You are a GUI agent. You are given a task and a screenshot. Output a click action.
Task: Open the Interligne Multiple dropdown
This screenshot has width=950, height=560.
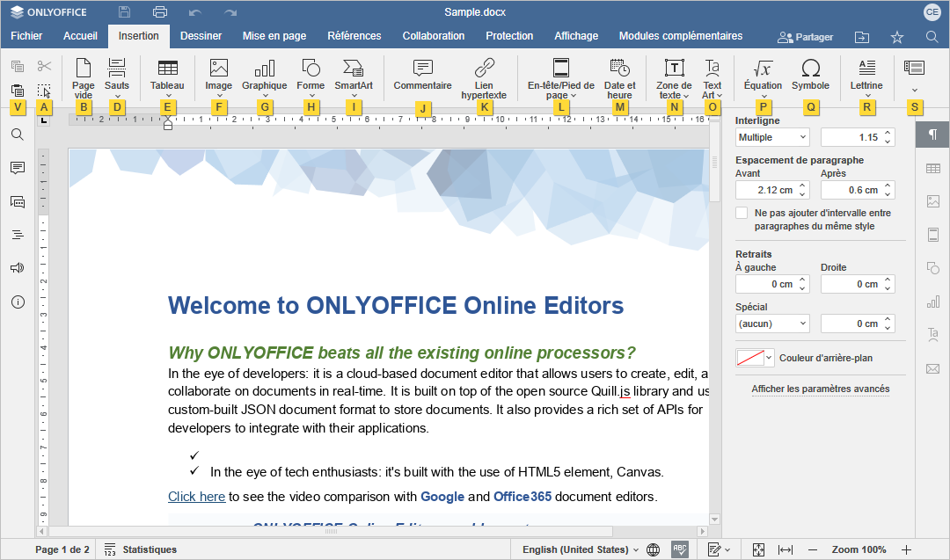pos(772,137)
